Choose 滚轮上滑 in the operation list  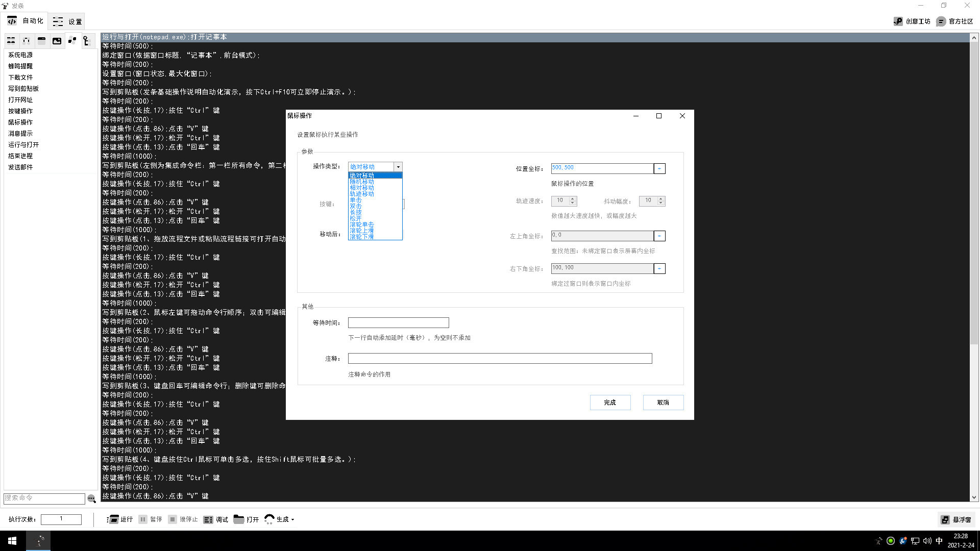[x=361, y=231]
